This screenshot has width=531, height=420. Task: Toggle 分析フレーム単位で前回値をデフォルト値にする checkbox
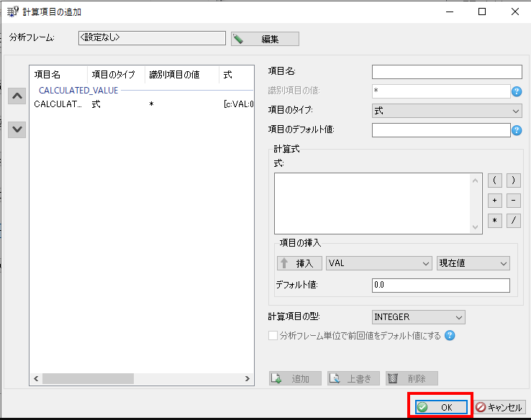click(x=273, y=335)
